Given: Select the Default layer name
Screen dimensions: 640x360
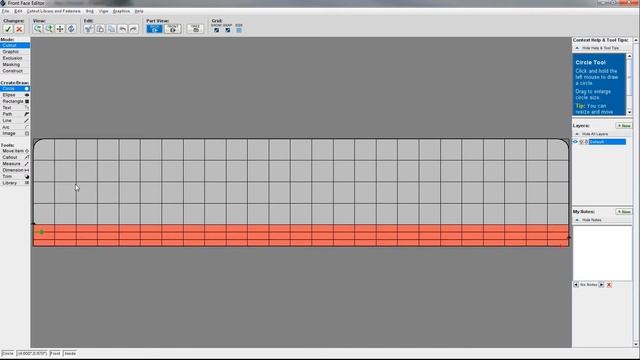Looking at the screenshot, I should tap(607, 142).
